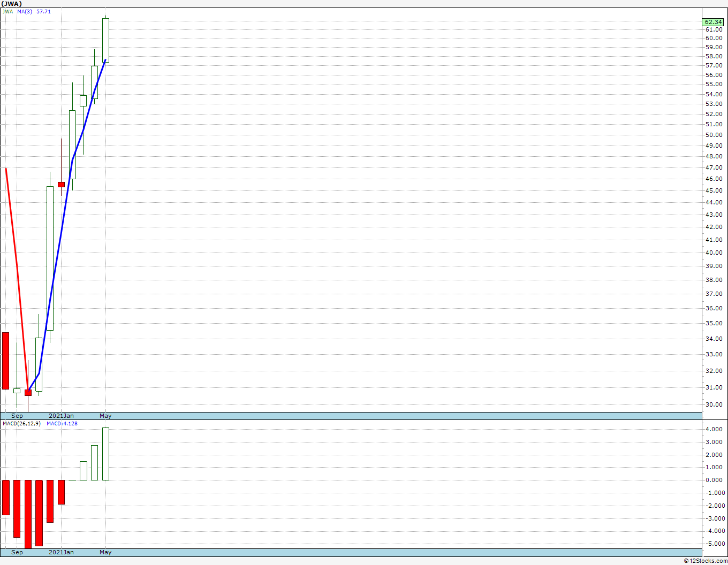This screenshot has width=728, height=565.
Task: Click the latest May candlestick
Action: 106,40
